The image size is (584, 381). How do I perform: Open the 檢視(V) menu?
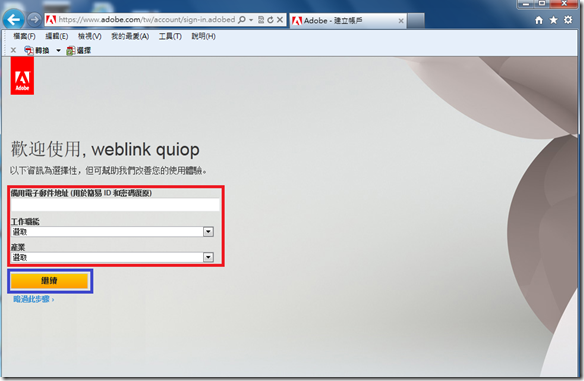pyautogui.click(x=89, y=36)
